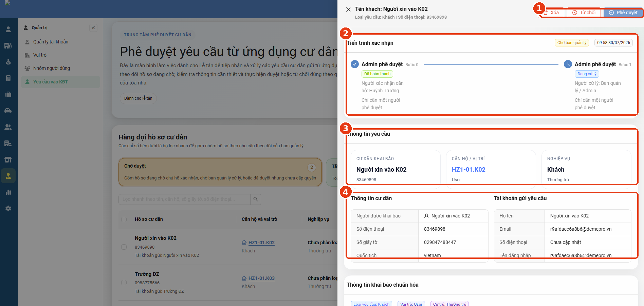
Task: Open the suitcase icon in dark sidebar
Action: point(8,95)
